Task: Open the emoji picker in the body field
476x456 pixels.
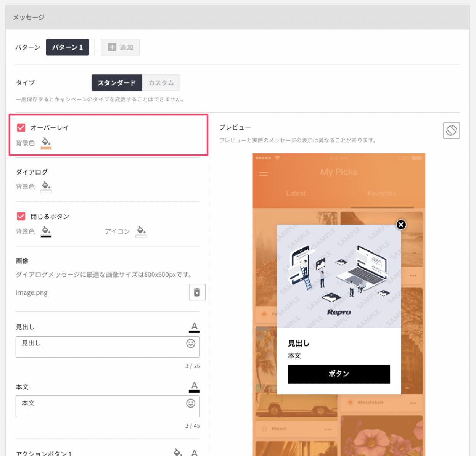Action: click(x=190, y=404)
